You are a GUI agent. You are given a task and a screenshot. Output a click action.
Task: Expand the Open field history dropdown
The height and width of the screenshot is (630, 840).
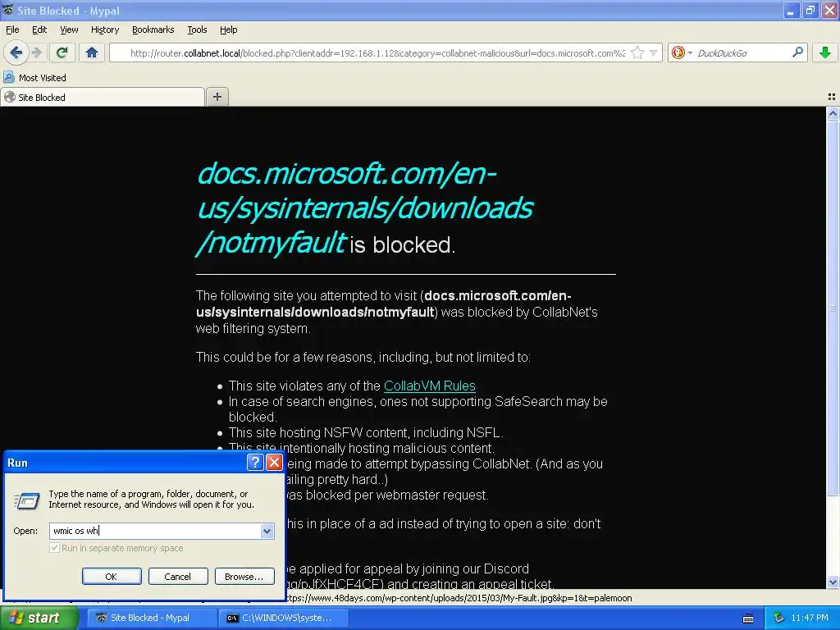pos(267,531)
